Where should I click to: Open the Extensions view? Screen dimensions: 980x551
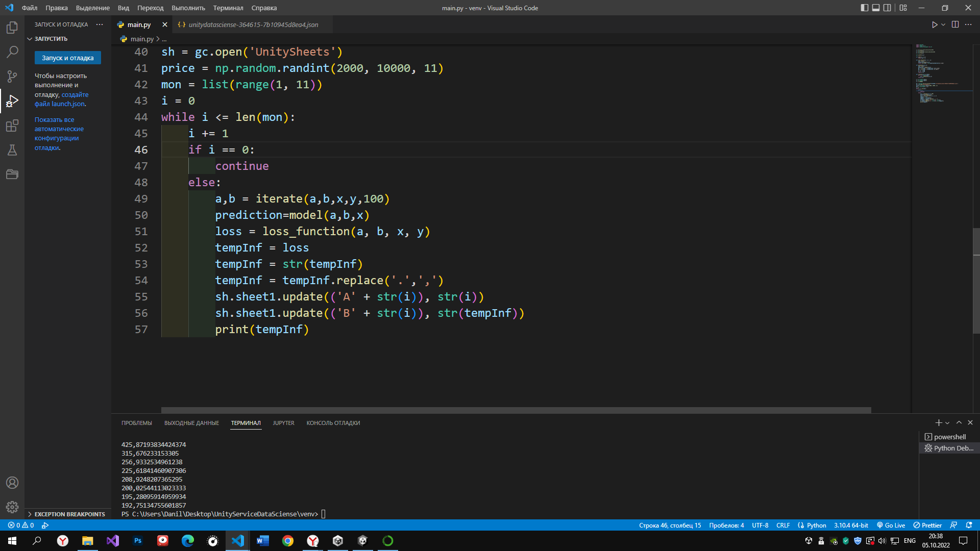(x=12, y=126)
